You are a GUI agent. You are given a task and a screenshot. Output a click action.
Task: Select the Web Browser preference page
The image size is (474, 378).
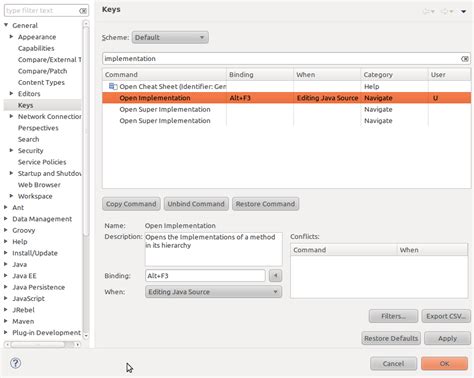click(x=39, y=185)
